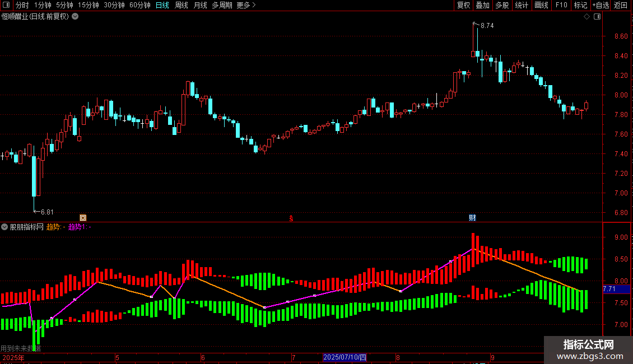Click the 6.81 low price label
Viewport: 633px width, 364px height.
coord(47,212)
